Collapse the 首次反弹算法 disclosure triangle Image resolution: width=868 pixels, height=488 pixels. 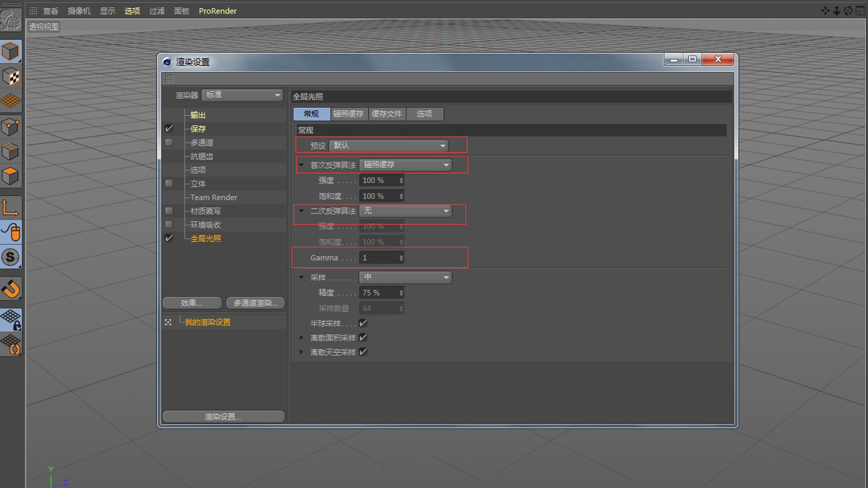(302, 165)
